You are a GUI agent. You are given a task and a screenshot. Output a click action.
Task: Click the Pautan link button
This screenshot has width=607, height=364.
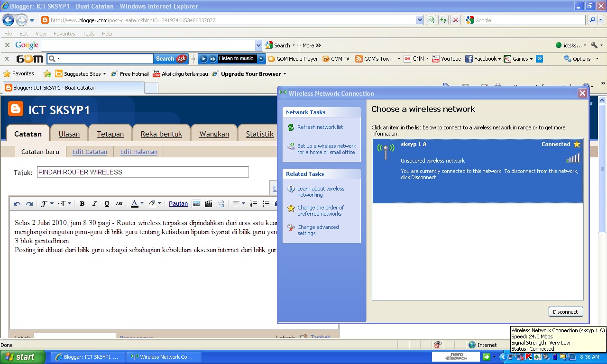point(178,203)
